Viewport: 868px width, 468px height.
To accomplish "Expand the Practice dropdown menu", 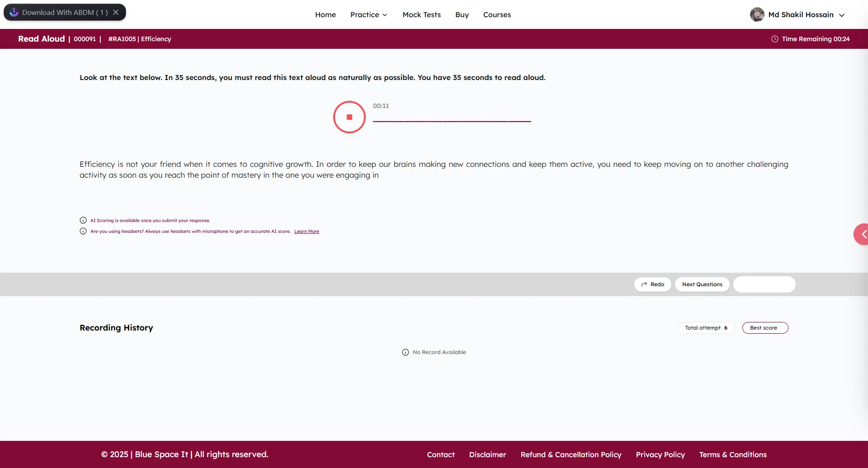I will point(368,14).
